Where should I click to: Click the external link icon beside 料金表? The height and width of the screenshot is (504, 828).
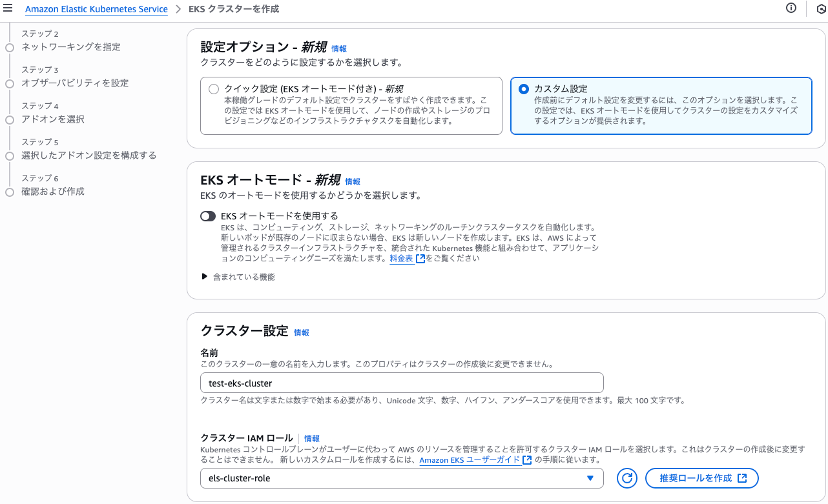click(420, 258)
